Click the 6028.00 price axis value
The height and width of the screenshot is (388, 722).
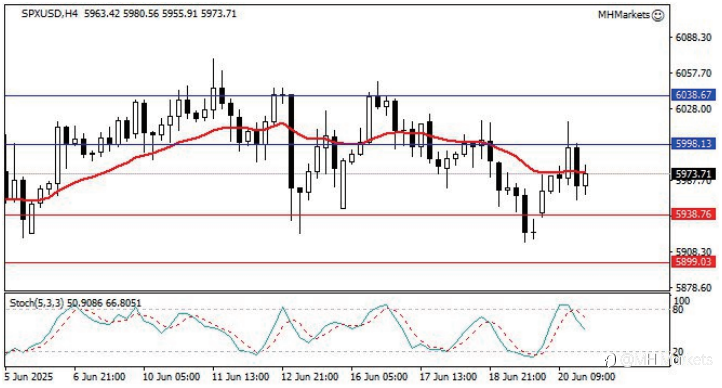(693, 109)
